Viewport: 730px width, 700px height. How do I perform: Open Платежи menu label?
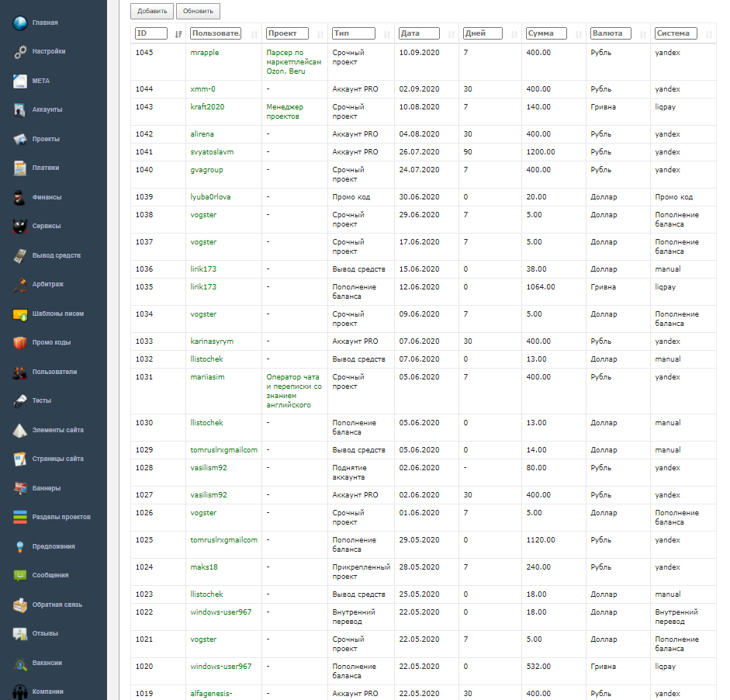pyautogui.click(x=46, y=168)
